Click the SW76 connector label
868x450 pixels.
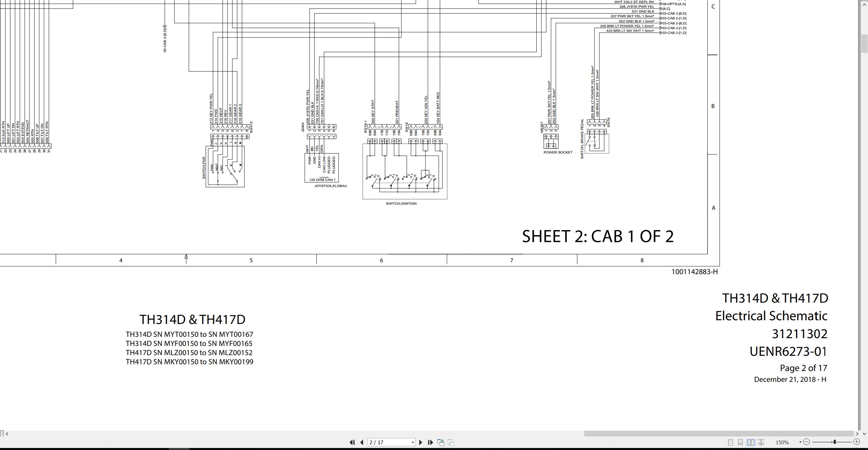coord(609,122)
